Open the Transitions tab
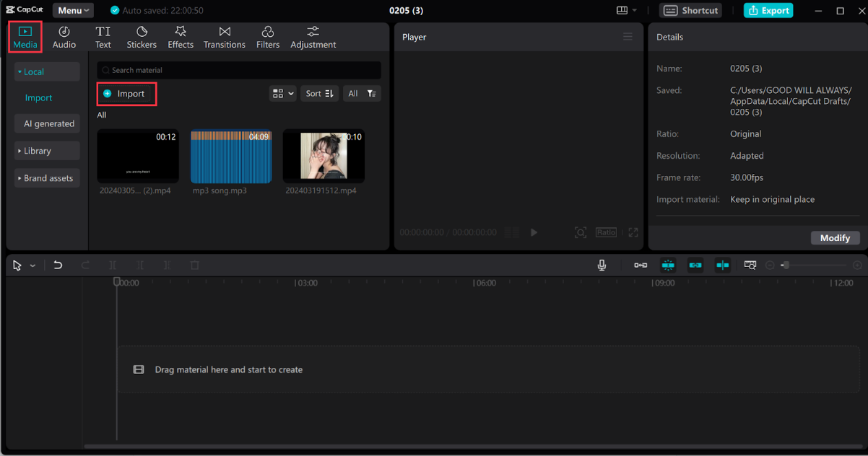The height and width of the screenshot is (456, 868). (x=225, y=37)
